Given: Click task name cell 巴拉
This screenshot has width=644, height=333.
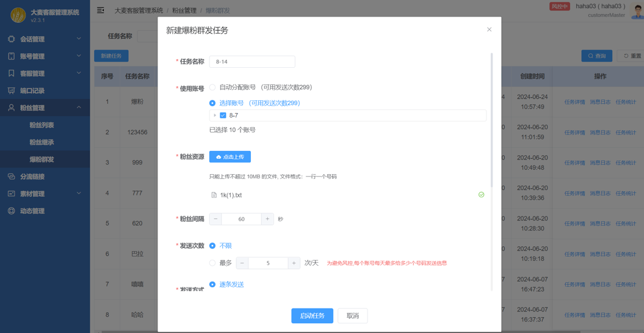Looking at the screenshot, I should (137, 254).
